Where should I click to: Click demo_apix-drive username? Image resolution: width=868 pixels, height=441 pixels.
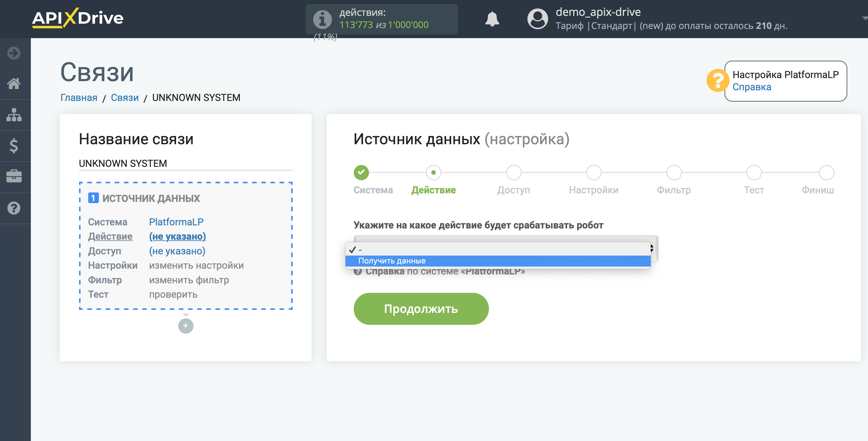point(598,12)
